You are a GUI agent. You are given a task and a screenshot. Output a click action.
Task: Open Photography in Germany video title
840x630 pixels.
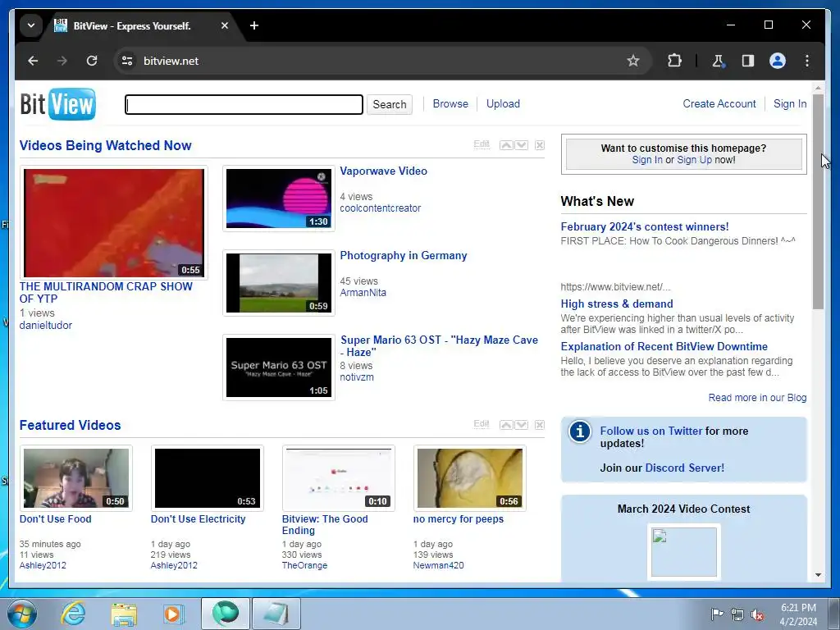(404, 256)
